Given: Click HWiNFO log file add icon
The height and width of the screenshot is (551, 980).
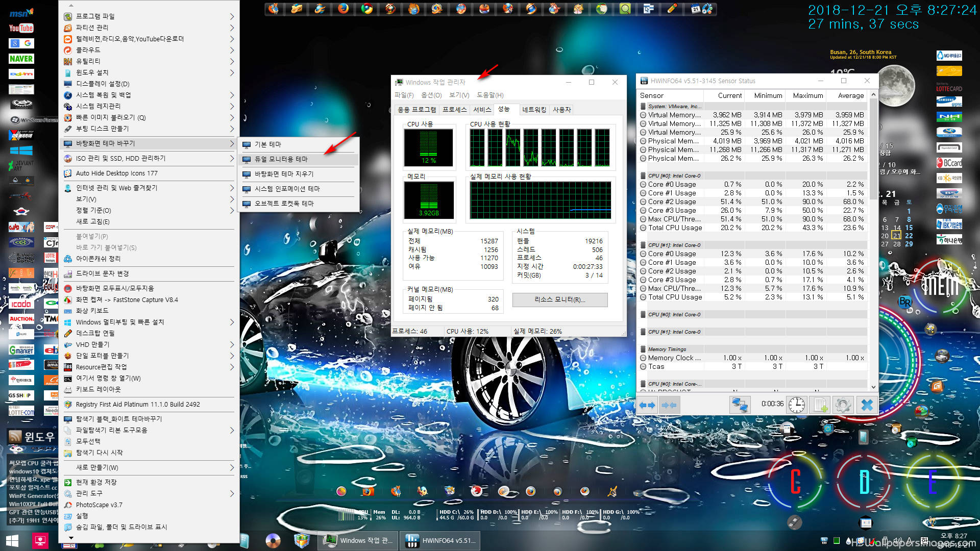Looking at the screenshot, I should coord(820,405).
